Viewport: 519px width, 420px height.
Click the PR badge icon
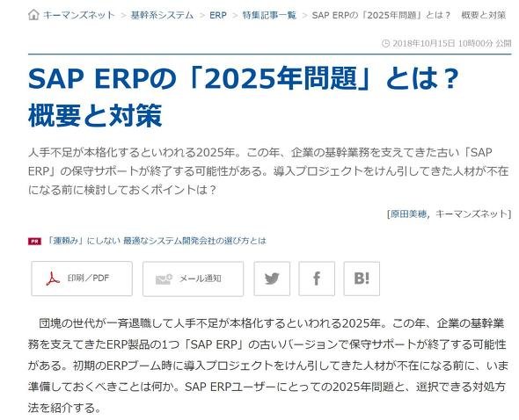(x=34, y=242)
